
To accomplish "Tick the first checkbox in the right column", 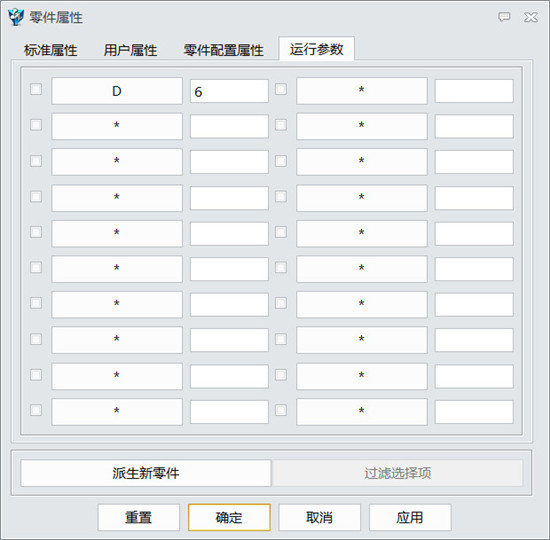I will (281, 89).
